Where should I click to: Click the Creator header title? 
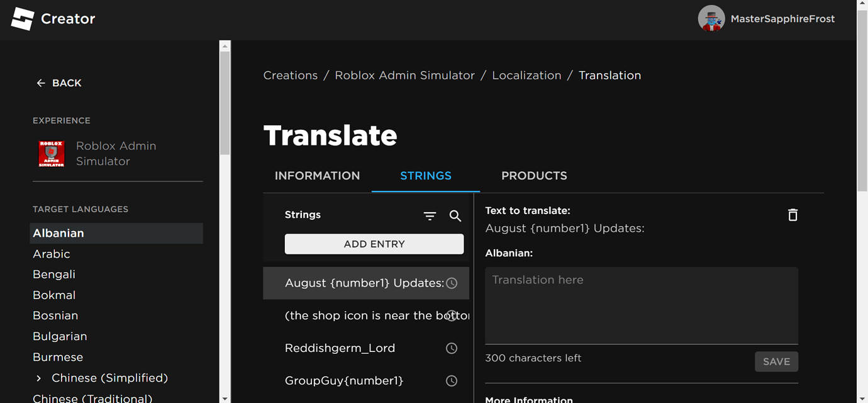click(68, 19)
